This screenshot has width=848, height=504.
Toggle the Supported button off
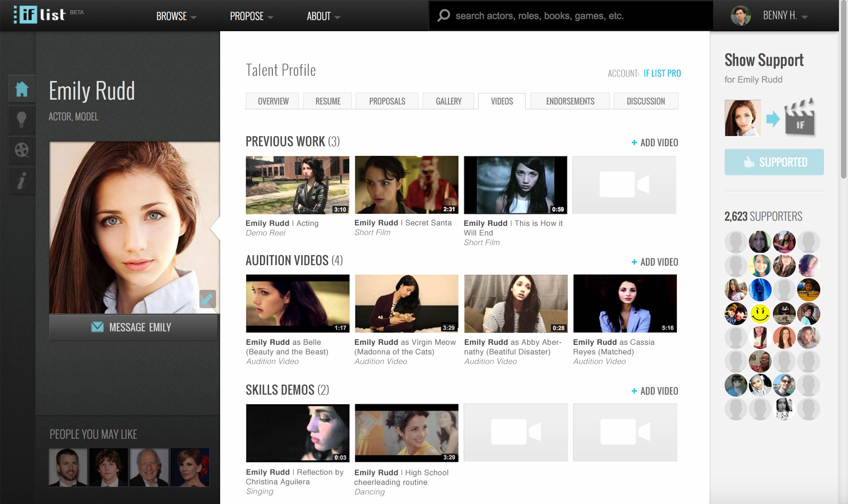[774, 162]
